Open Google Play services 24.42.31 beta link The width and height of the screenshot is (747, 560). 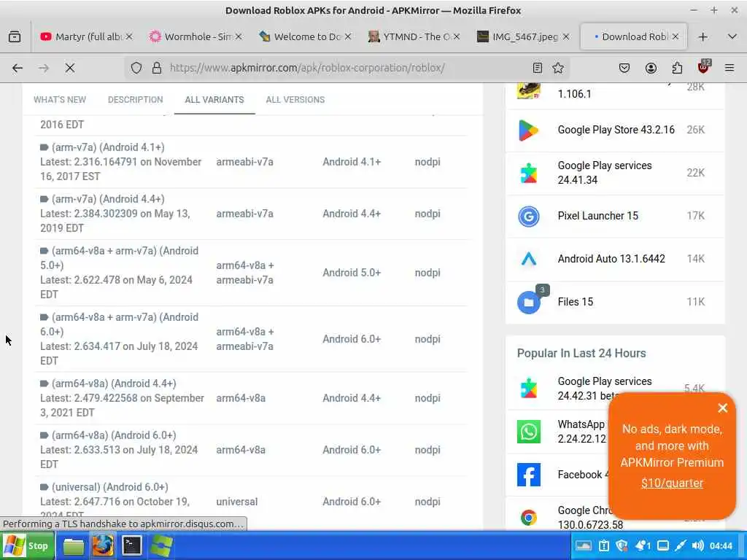pyautogui.click(x=605, y=389)
